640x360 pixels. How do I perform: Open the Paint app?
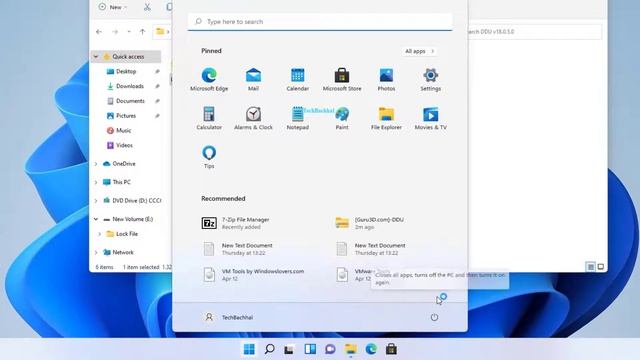[x=342, y=118]
